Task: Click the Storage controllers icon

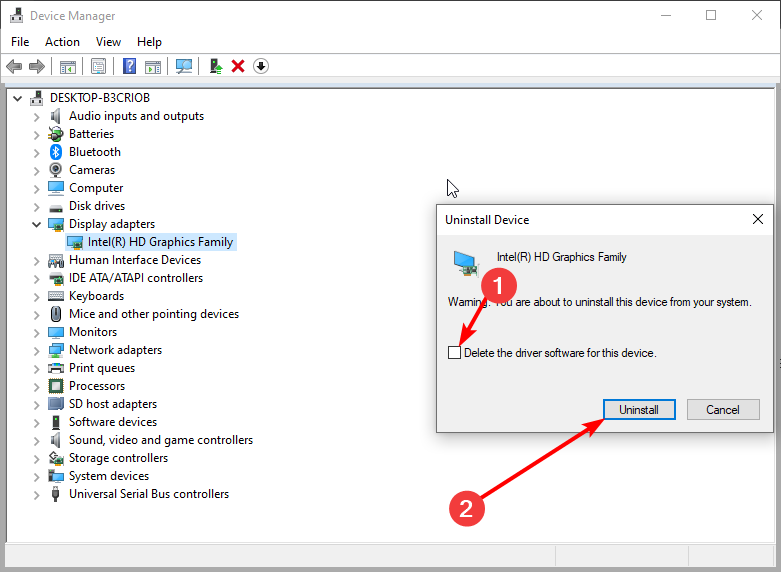Action: tap(56, 458)
